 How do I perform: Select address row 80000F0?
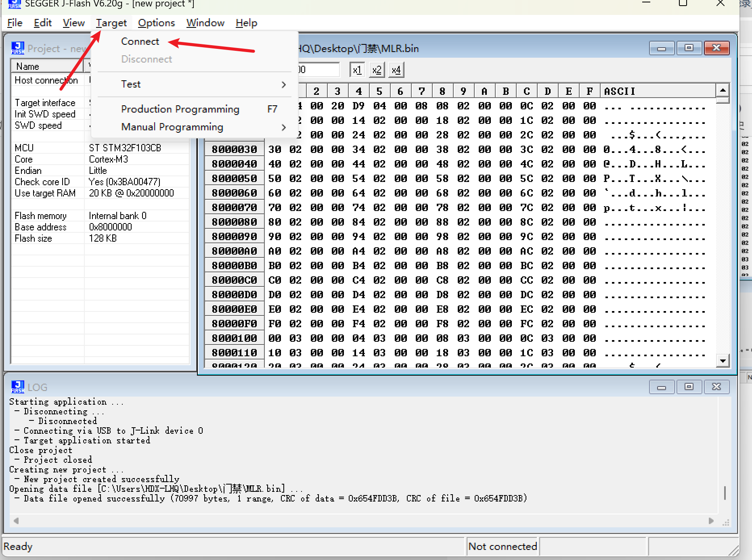235,324
